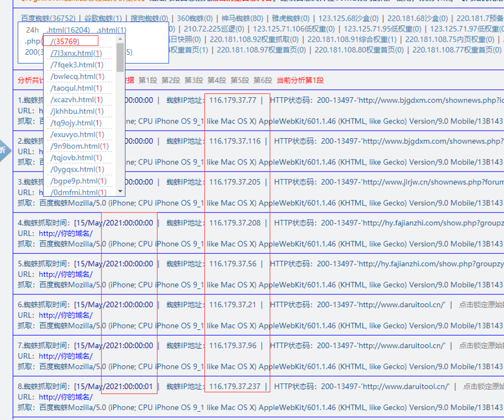
Task: Select /bgpe9p.html(1) in the list
Action: (78, 181)
